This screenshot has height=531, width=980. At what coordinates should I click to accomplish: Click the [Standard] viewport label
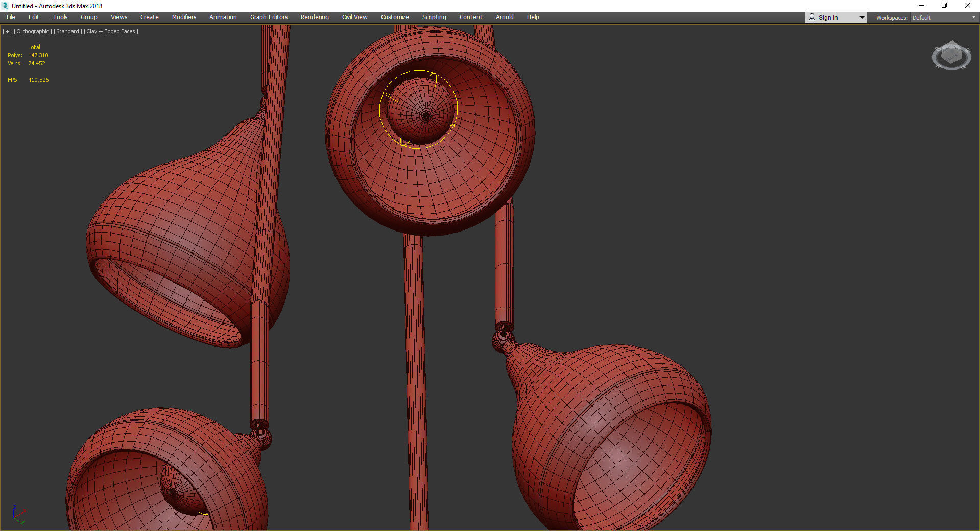[x=68, y=31]
